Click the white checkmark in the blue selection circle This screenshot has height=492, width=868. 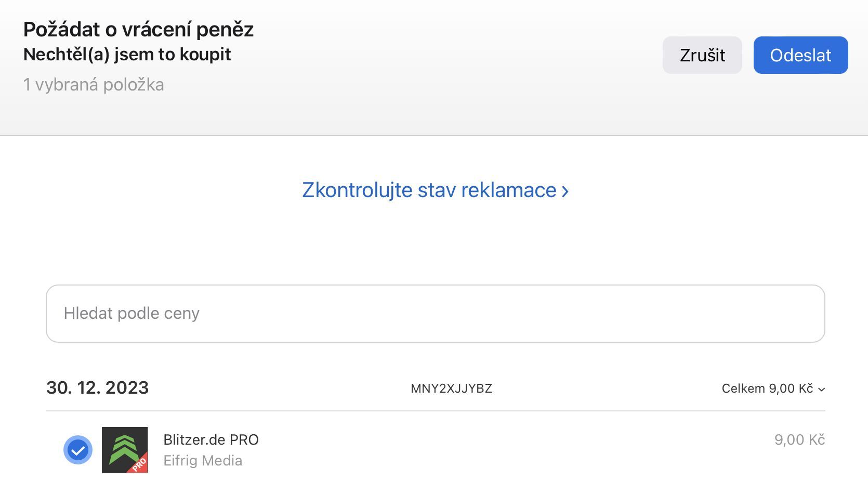(78, 450)
